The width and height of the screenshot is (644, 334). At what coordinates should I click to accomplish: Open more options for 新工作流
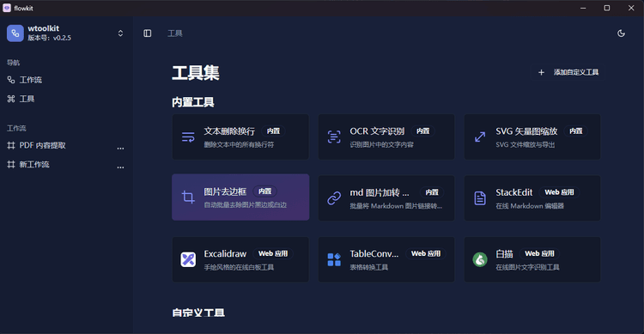point(120,167)
